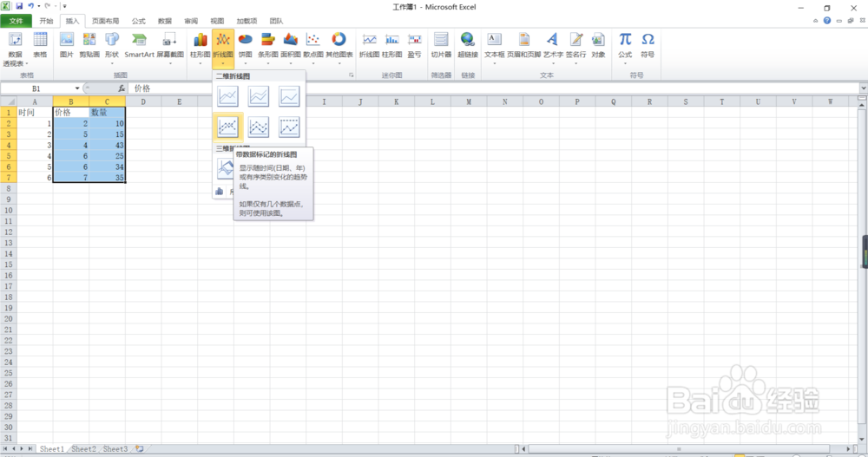The height and width of the screenshot is (457, 868).
Task: Switch to the 开始 (Home) tab
Action: [46, 21]
